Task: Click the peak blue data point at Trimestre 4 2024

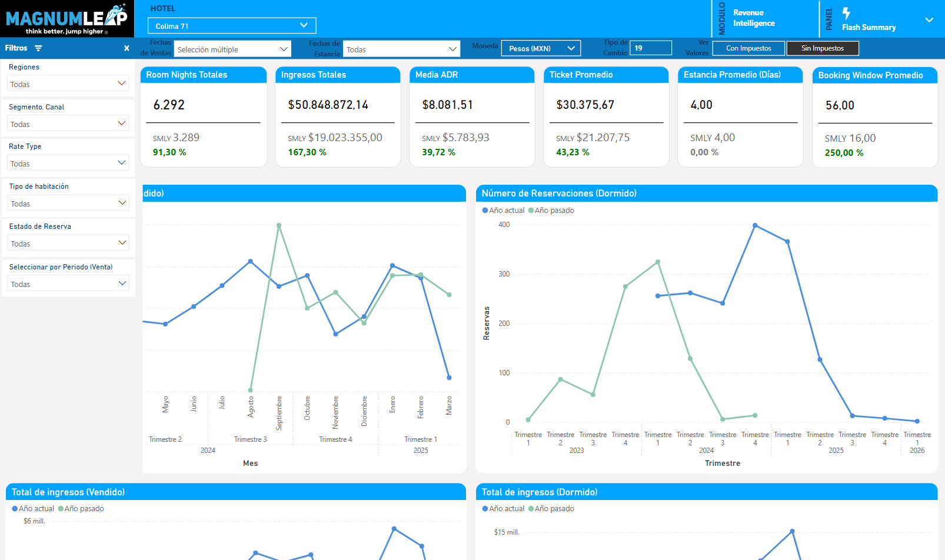Action: (755, 225)
